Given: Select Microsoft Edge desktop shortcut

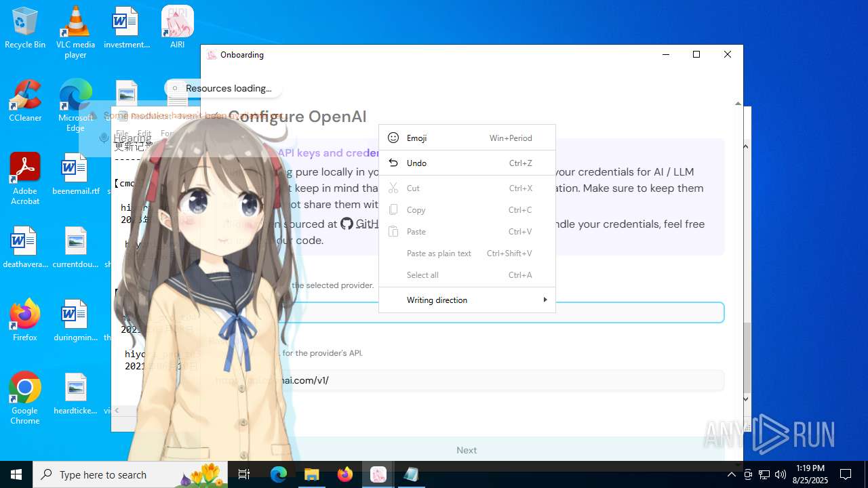Looking at the screenshot, I should click(75, 106).
